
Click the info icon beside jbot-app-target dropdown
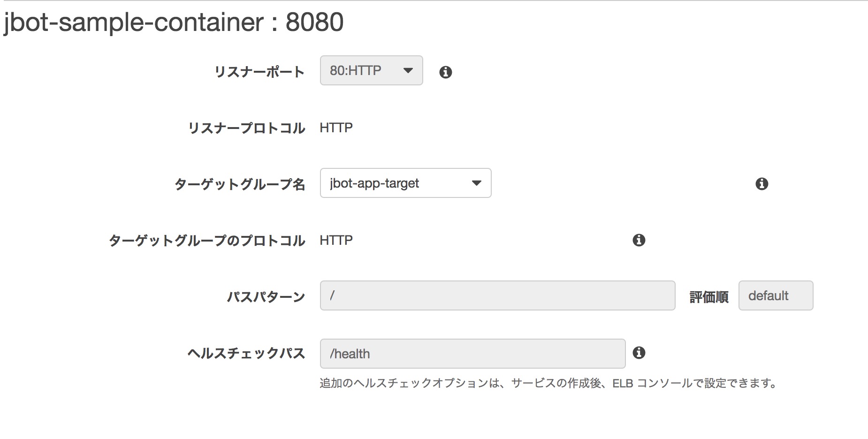coord(762,184)
